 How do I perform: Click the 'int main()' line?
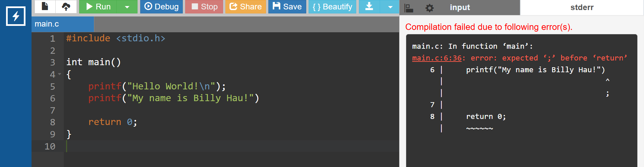94,62
